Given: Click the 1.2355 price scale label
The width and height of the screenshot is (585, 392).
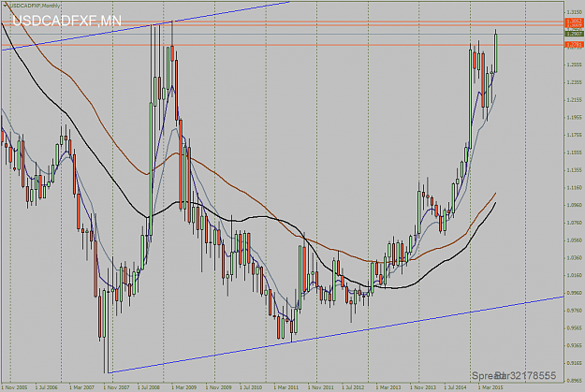Looking at the screenshot, I should pyautogui.click(x=574, y=82).
